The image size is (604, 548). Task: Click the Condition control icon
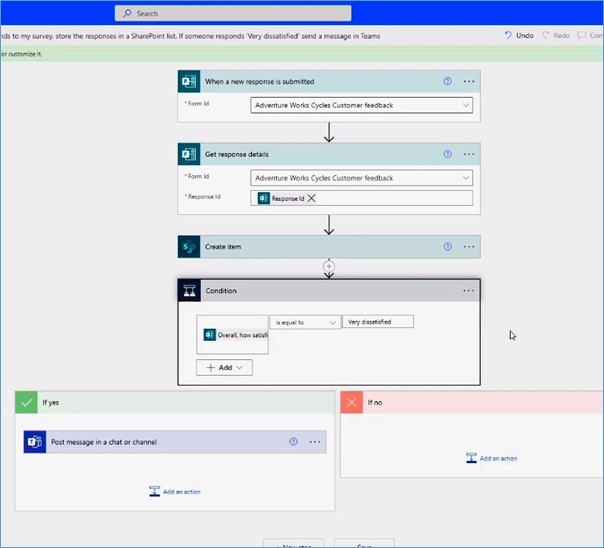(x=189, y=290)
